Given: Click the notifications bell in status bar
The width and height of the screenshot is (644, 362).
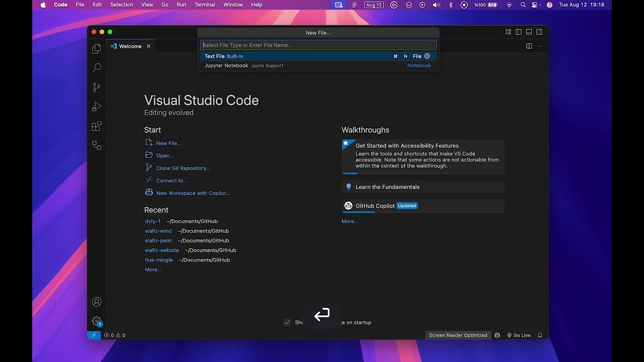Looking at the screenshot, I should click(540, 335).
